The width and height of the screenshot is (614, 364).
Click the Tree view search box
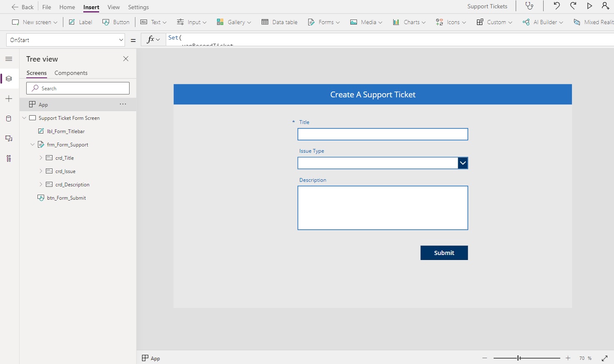(77, 88)
